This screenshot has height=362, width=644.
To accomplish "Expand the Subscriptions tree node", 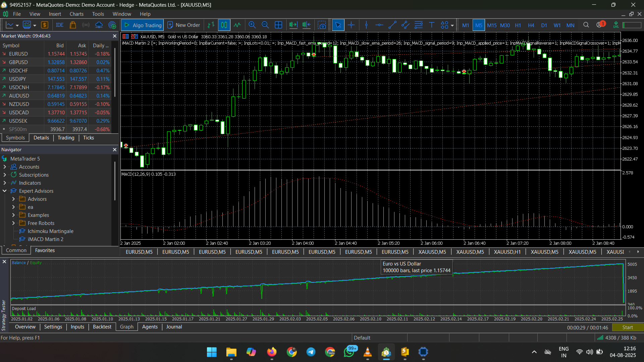I will pyautogui.click(x=5, y=175).
